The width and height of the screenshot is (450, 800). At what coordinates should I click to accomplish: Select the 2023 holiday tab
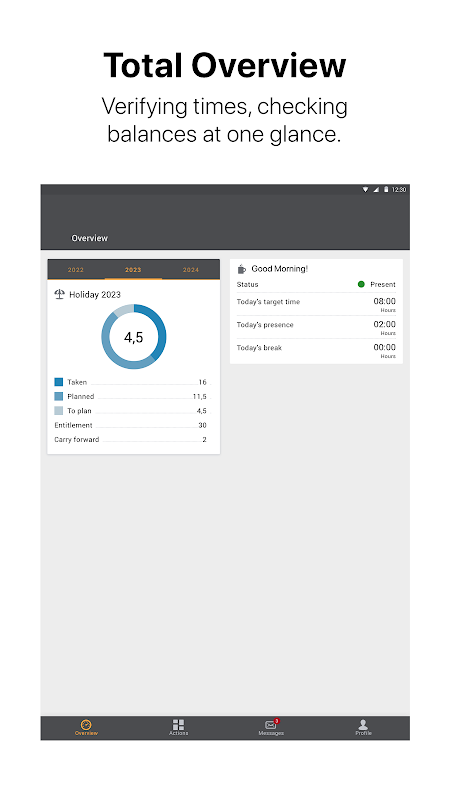(133, 269)
